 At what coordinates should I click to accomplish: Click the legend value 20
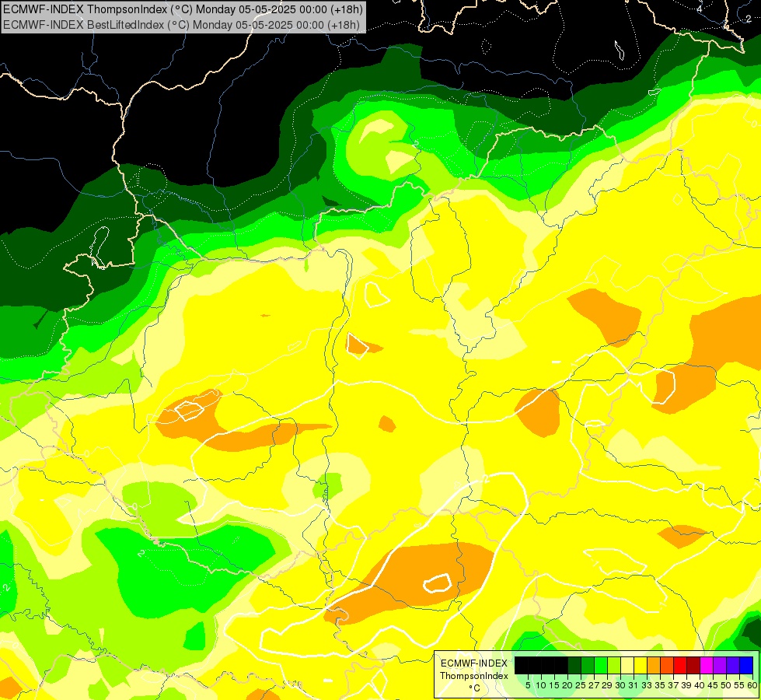567,685
